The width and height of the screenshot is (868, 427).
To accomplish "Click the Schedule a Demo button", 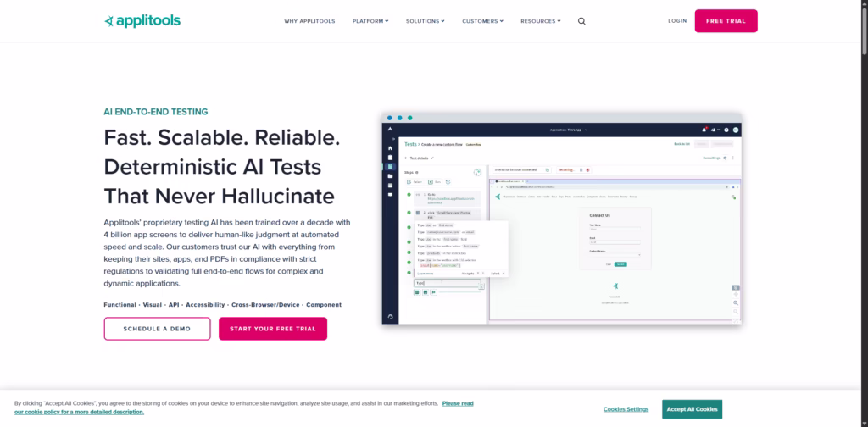I will 157,329.
